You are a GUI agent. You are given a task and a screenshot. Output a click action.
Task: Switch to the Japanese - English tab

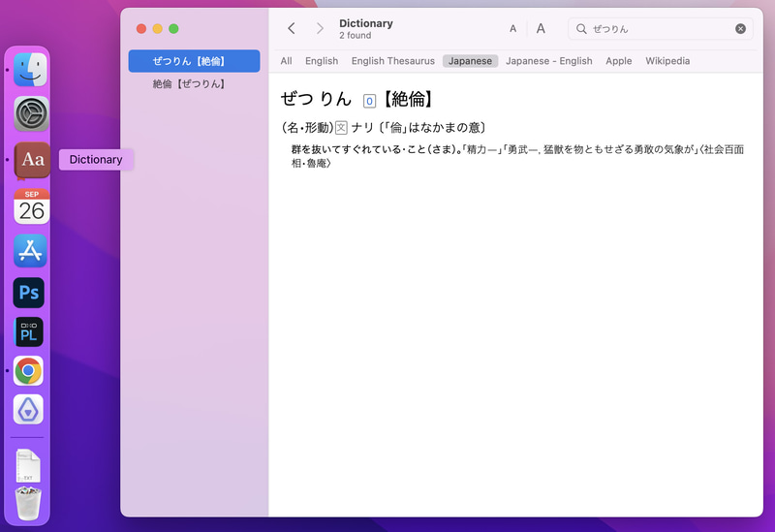click(x=548, y=61)
